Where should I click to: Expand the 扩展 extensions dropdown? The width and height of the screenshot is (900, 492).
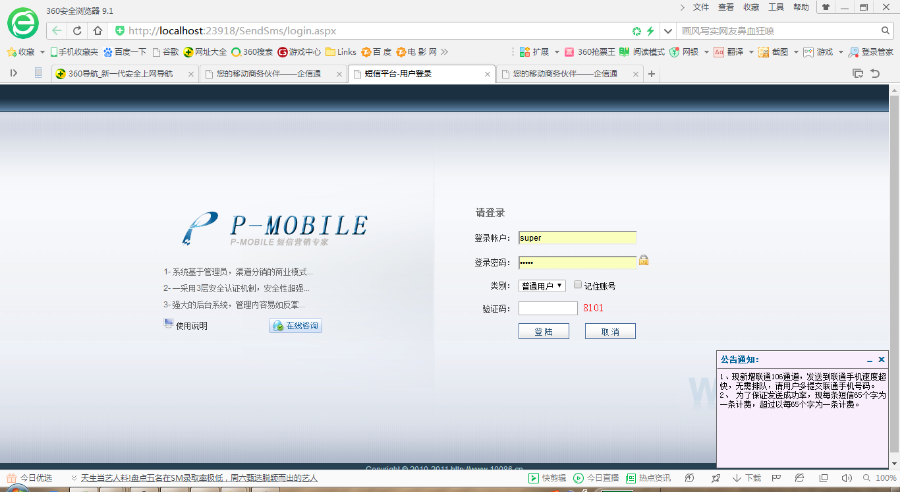click(x=557, y=52)
